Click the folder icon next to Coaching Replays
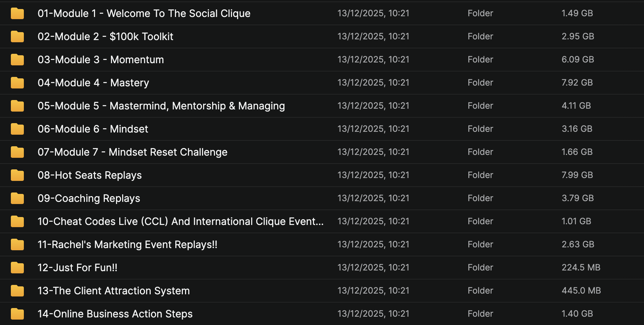644x325 pixels. (x=17, y=198)
